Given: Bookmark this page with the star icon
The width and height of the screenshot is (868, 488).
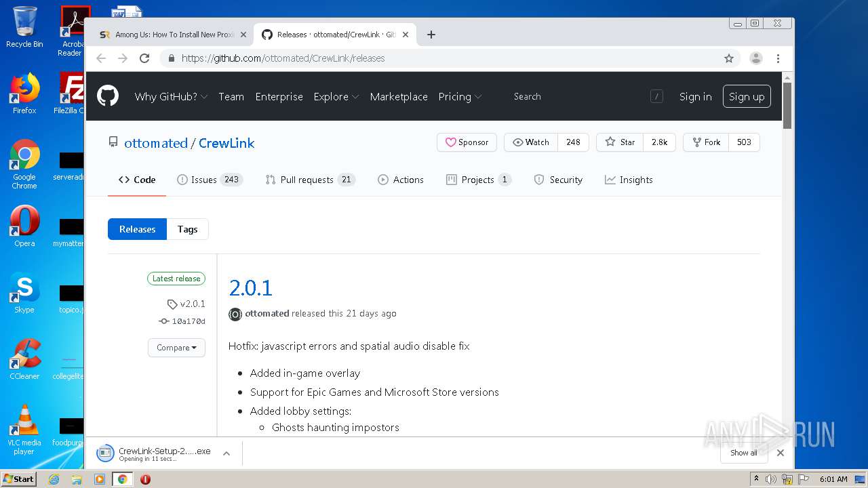Looking at the screenshot, I should pyautogui.click(x=729, y=58).
